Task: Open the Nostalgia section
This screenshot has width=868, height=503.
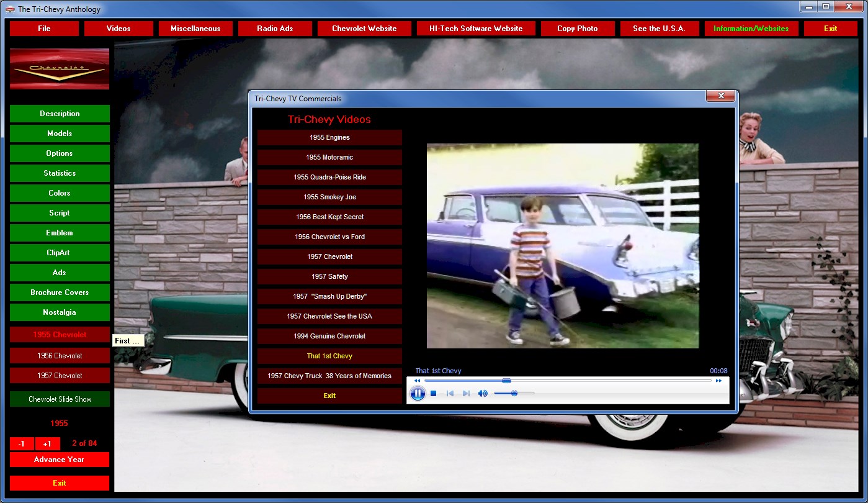Action: click(x=60, y=312)
